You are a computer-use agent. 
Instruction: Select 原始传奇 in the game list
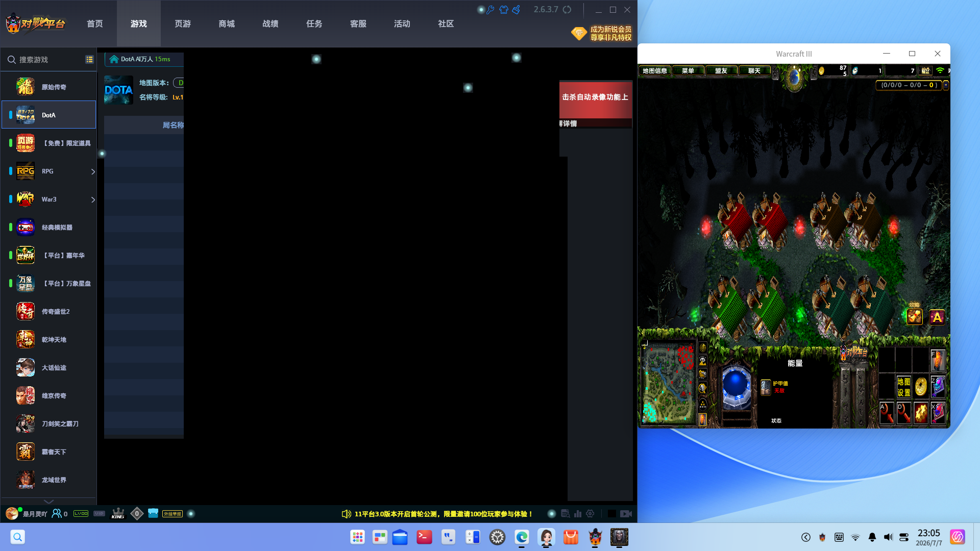point(48,87)
